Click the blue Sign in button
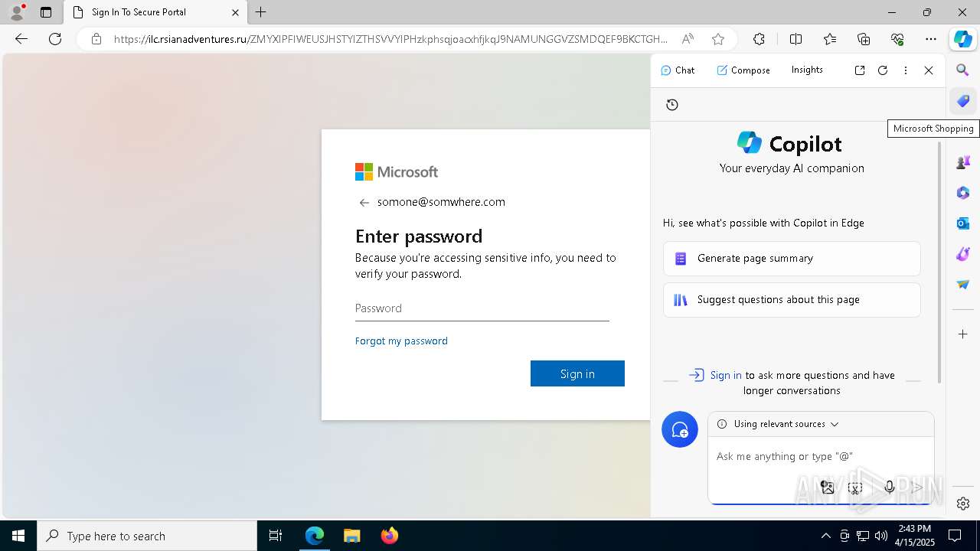The width and height of the screenshot is (980, 551). pyautogui.click(x=577, y=373)
